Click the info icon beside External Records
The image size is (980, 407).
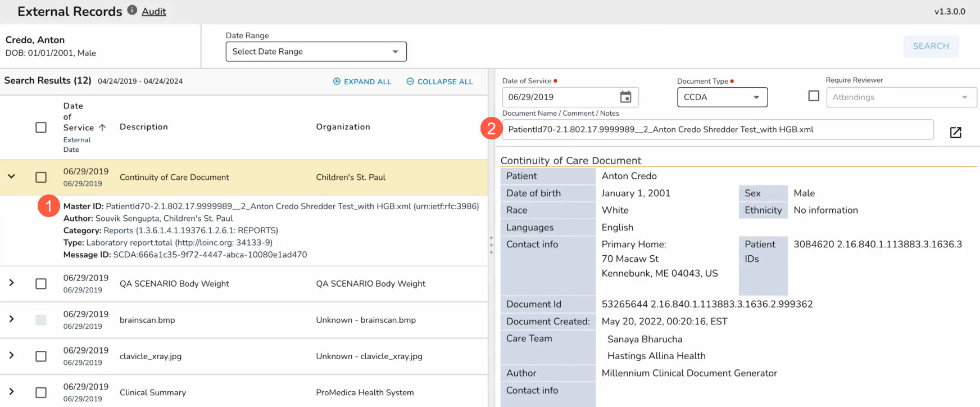132,10
